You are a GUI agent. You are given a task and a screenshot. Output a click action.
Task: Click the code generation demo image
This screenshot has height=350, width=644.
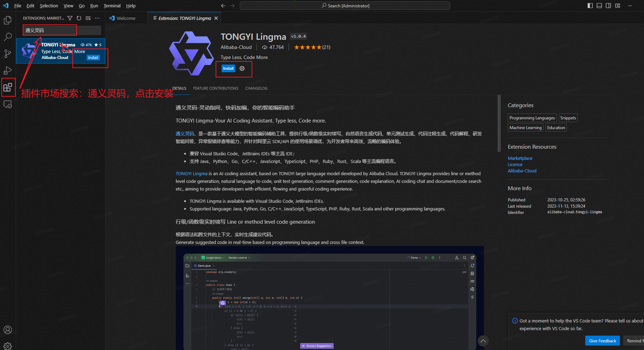330,298
